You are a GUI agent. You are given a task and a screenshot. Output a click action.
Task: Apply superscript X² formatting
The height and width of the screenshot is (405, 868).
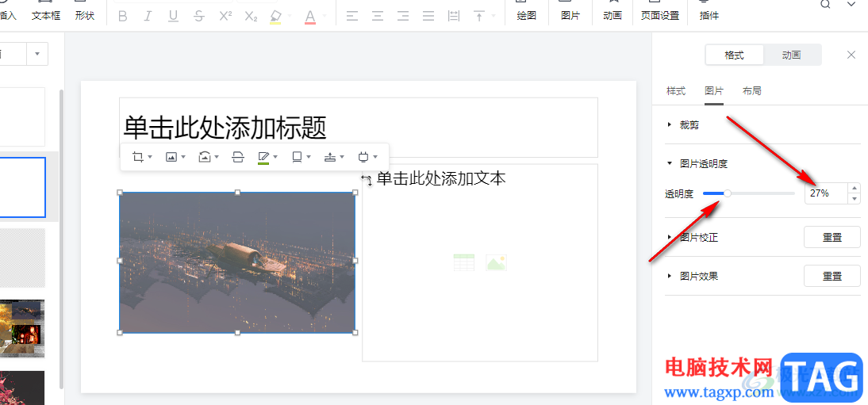(225, 16)
